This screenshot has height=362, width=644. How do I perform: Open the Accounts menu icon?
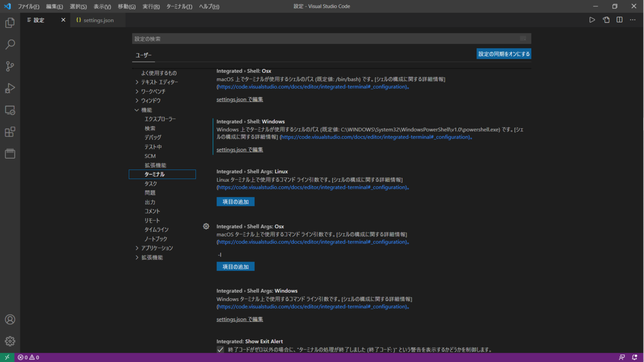pos(10,320)
